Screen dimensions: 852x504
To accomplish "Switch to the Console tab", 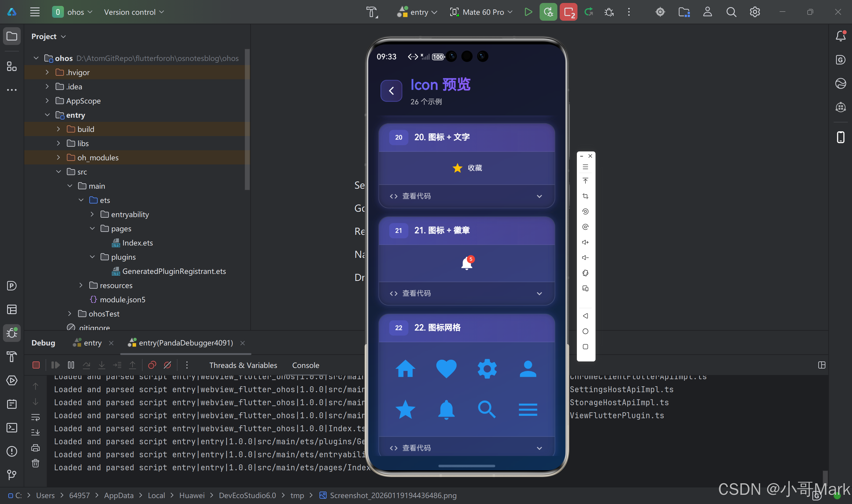I will tap(305, 365).
